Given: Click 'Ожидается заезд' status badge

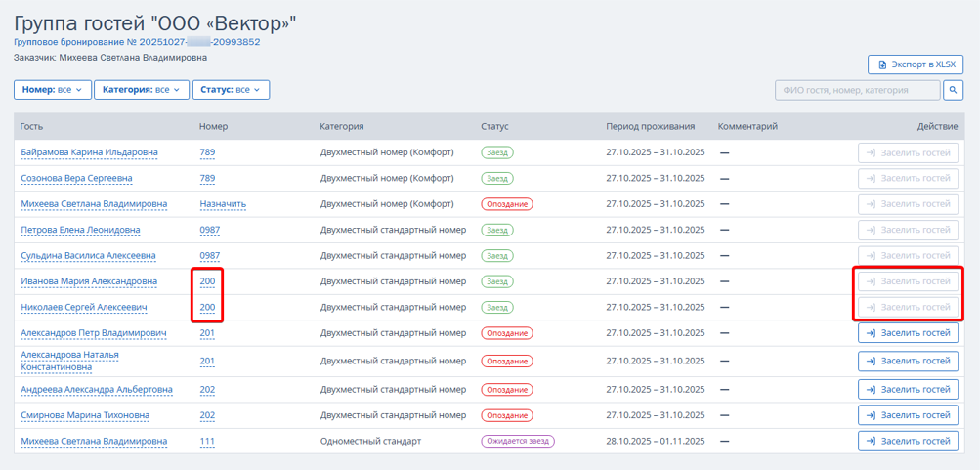Looking at the screenshot, I should coord(517,442).
